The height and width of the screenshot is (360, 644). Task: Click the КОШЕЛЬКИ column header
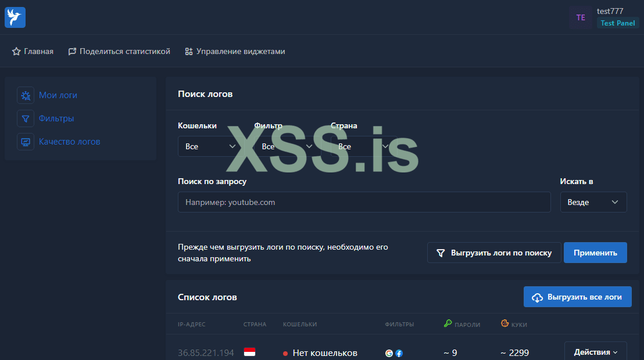coord(300,324)
